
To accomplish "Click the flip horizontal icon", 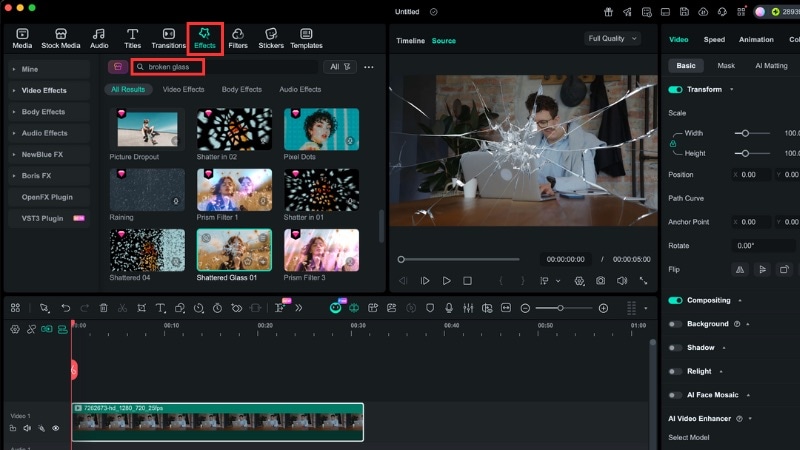I will point(740,269).
